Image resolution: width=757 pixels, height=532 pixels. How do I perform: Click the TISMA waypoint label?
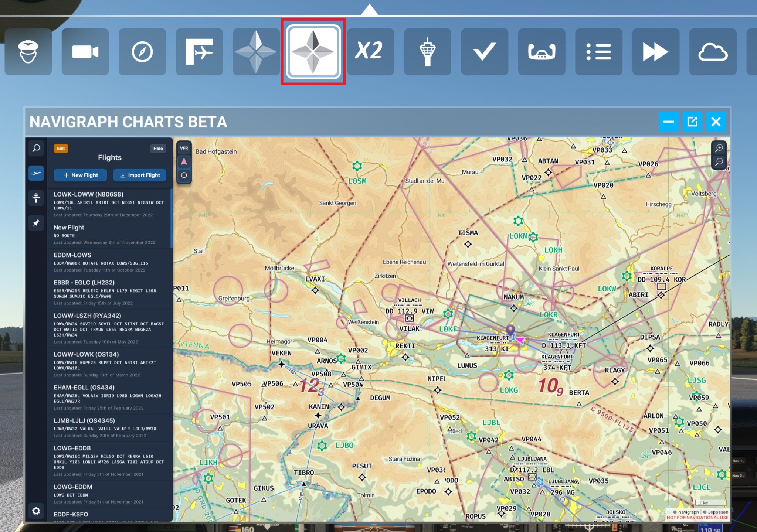point(468,233)
